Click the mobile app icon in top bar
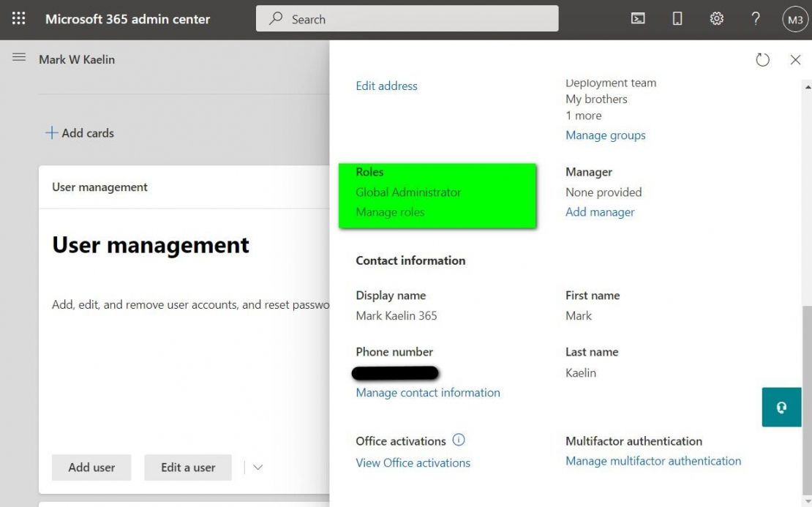This screenshot has width=812, height=507. coord(677,18)
